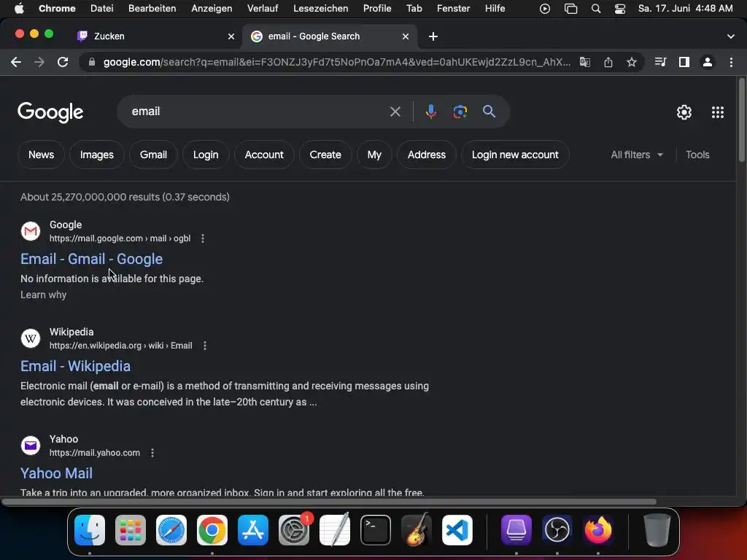The width and height of the screenshot is (747, 560).
Task: Open a new tab with the plus button
Action: point(433,36)
